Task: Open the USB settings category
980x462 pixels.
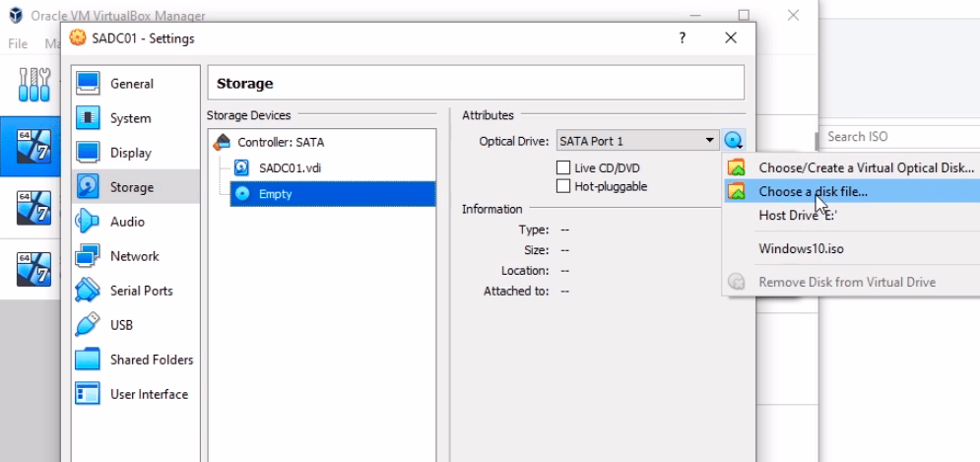Action: [x=136, y=325]
